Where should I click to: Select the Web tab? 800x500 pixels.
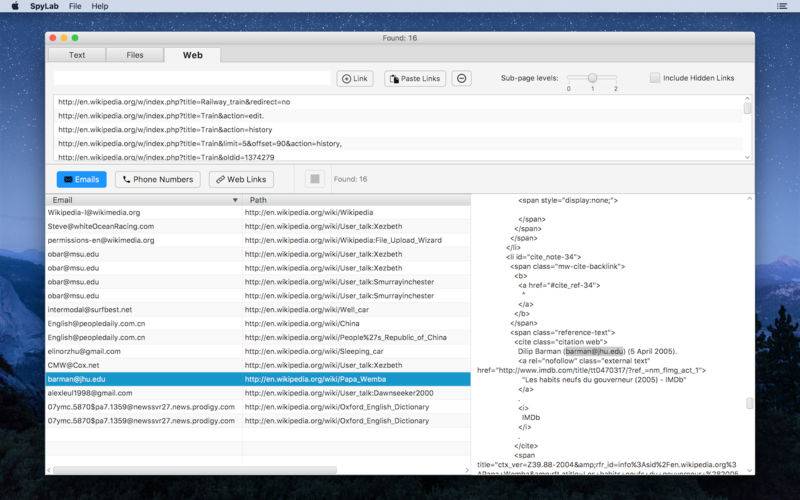[192, 55]
